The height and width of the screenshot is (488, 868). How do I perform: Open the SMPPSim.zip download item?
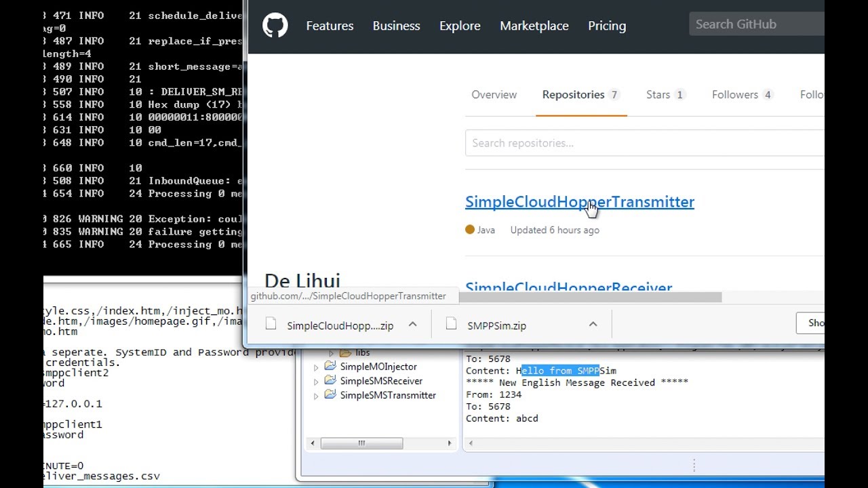tap(496, 325)
